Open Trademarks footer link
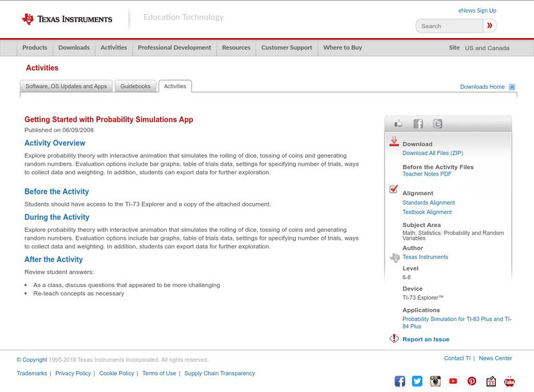The width and height of the screenshot is (534, 392). [31, 373]
